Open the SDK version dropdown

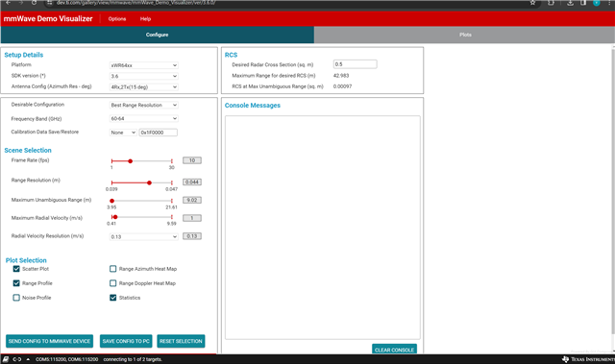tap(143, 76)
